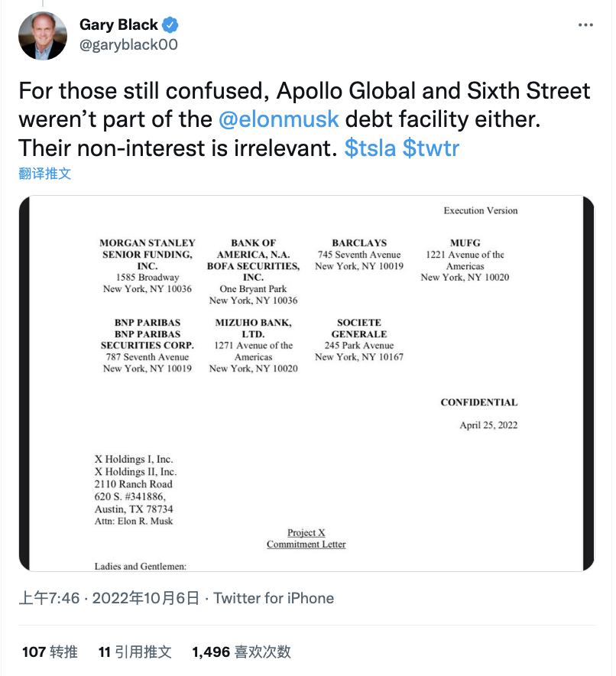Click the Twitter for iPhone source label
The height and width of the screenshot is (676, 616).
pos(274,598)
